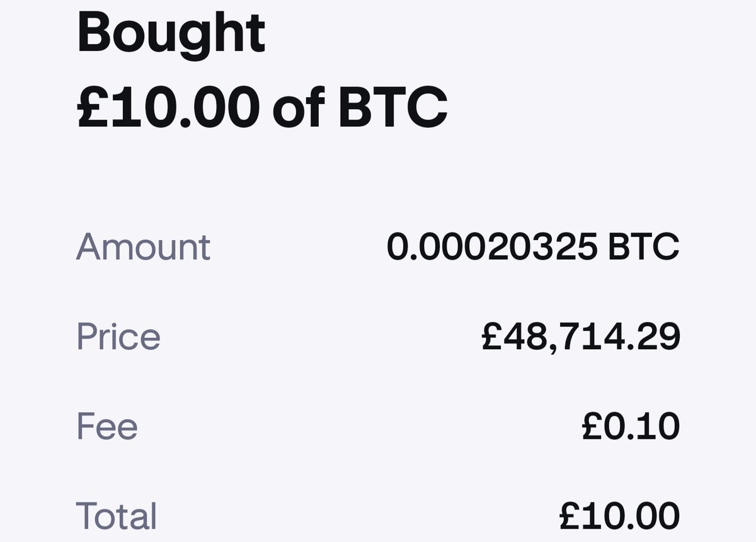This screenshot has width=756, height=542.
Task: Click the number 0.00020325 in Amount row
Action: 492,246
